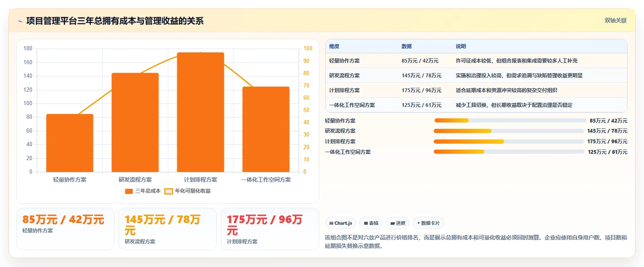644x267 pixels.
Task: Click the 项目管理平台 chart title
Action: (115, 21)
